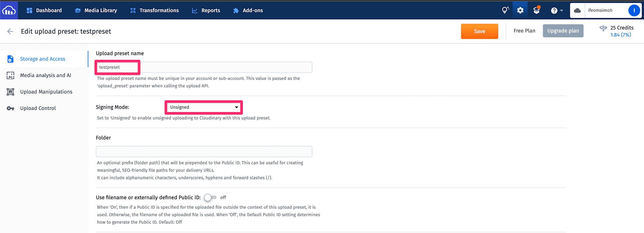Click the orange Save button

click(x=479, y=31)
